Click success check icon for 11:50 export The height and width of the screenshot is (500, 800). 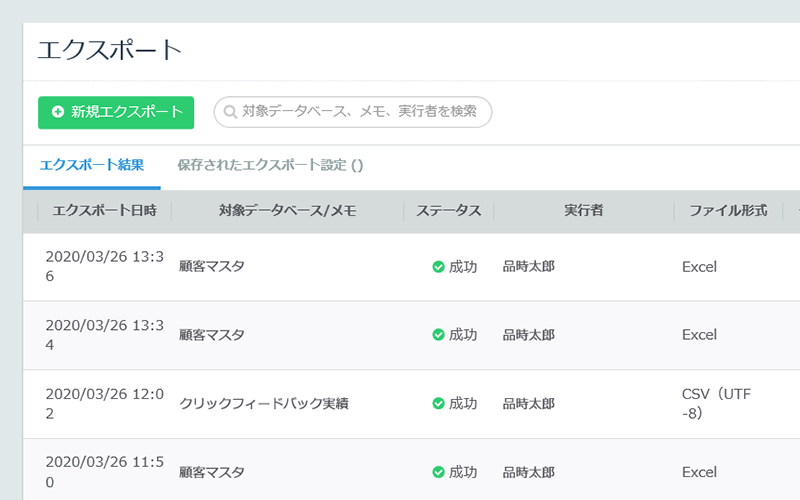pyautogui.click(x=438, y=472)
